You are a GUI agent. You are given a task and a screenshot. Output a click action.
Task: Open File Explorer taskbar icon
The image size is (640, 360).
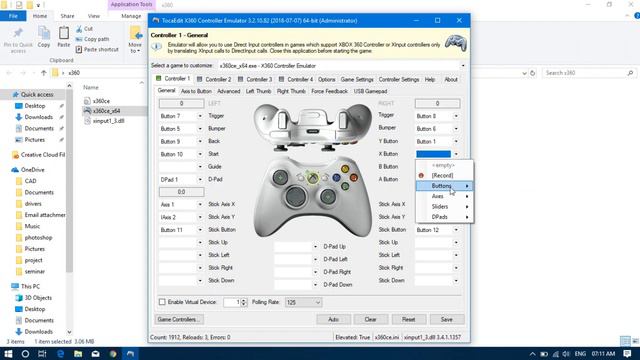78,354
